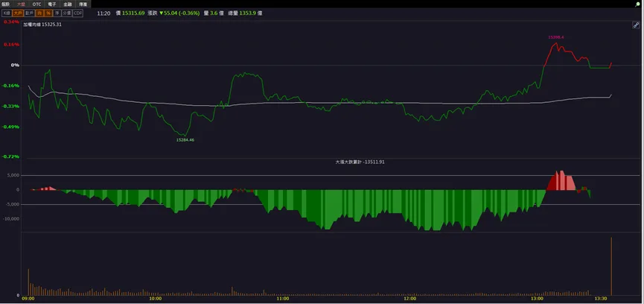
Task: Click the -10,000 histogram axis label
Action: click(x=12, y=218)
